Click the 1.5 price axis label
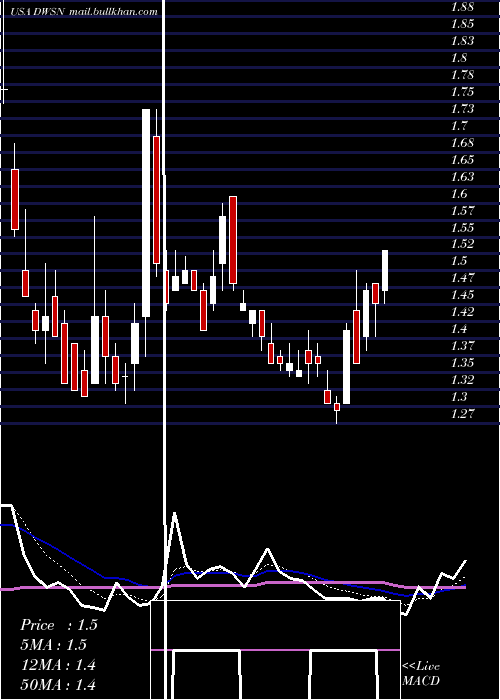The image size is (500, 700). (x=459, y=261)
